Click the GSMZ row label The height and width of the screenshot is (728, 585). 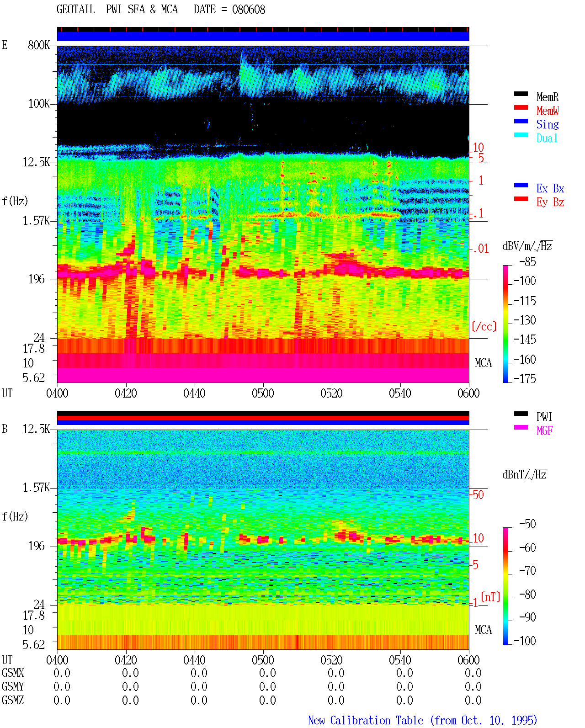13,700
